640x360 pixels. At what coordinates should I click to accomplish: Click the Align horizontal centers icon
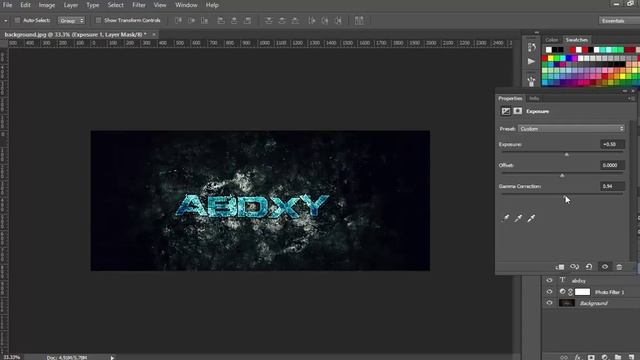[234, 20]
